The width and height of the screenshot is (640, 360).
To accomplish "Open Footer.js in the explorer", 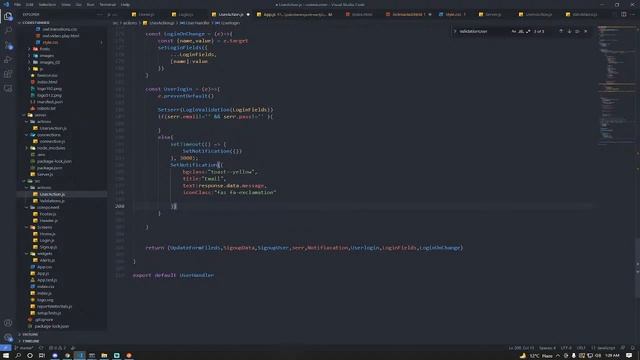I will tap(48, 214).
